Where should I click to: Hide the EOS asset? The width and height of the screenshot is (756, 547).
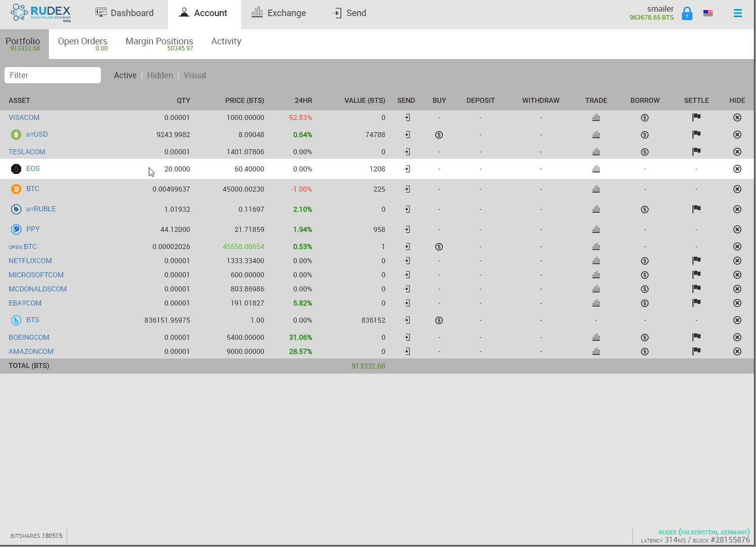pos(737,169)
